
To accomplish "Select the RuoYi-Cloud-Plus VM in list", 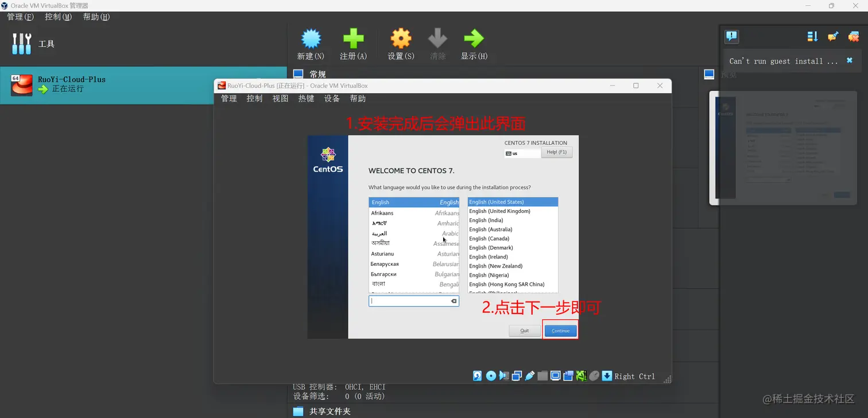I will (x=143, y=85).
